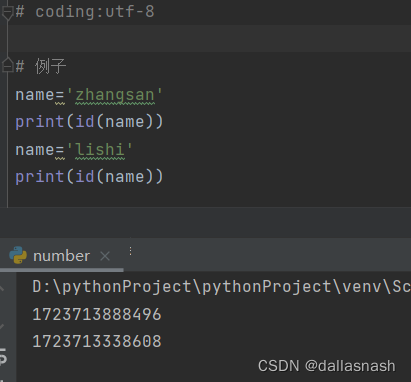
Task: Click the D:\pythonProject interpreter path line
Action: [x=221, y=287]
